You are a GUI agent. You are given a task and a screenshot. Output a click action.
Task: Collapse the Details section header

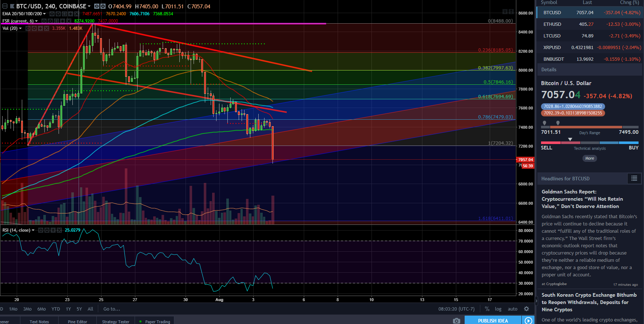(589, 70)
